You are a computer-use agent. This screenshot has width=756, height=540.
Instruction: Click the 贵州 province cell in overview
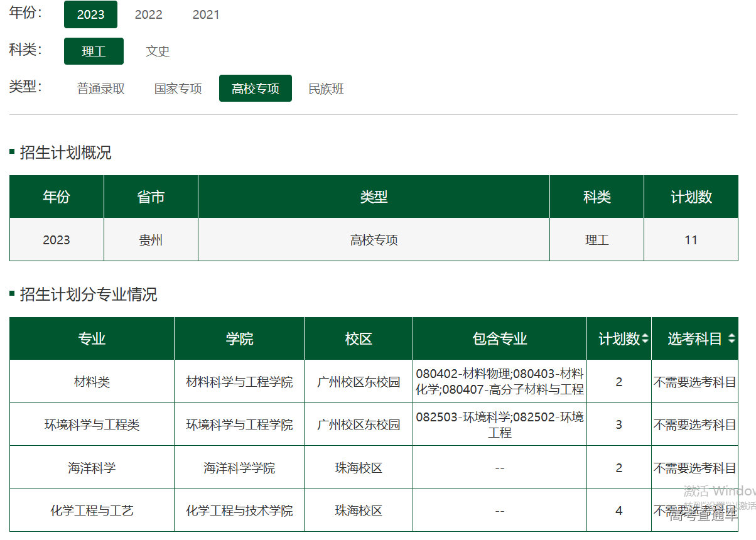tap(151, 240)
